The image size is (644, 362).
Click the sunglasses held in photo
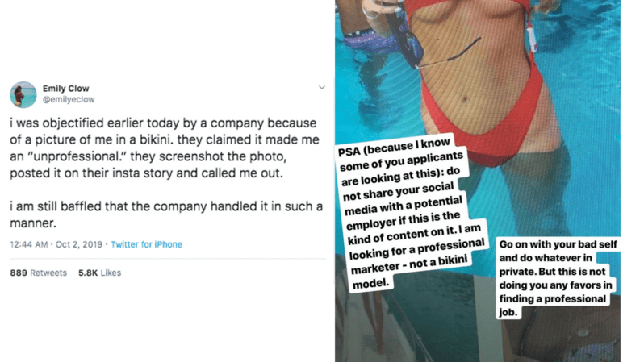tap(427, 43)
